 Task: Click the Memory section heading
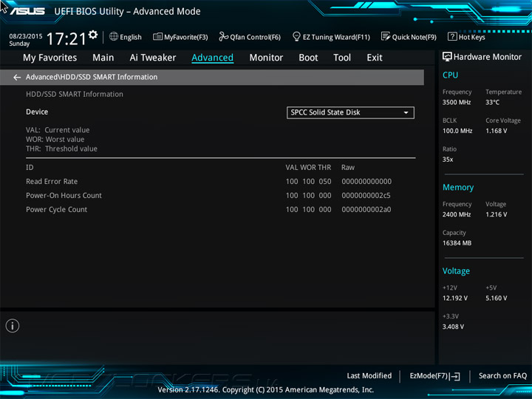[x=458, y=187]
